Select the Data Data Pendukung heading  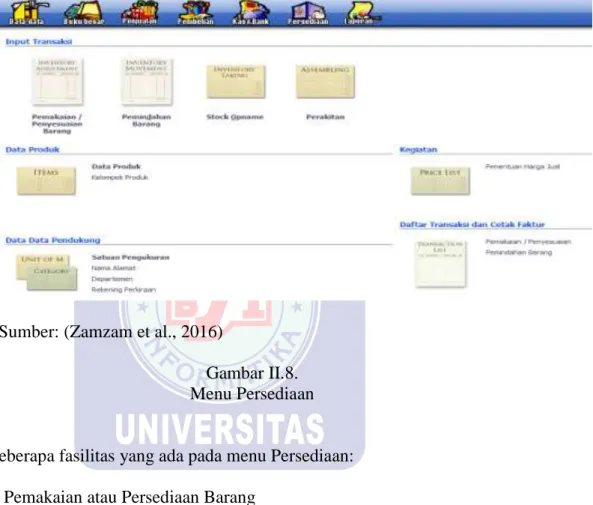53,240
